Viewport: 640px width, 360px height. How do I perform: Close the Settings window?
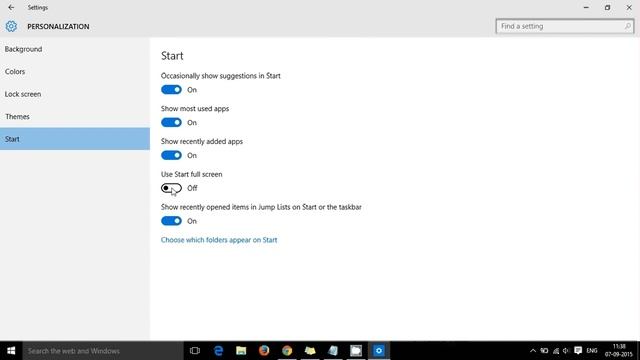coord(629,7)
